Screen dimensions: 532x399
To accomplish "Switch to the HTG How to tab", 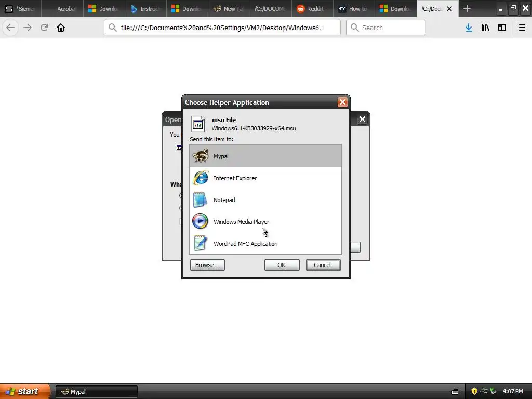I will [x=354, y=8].
